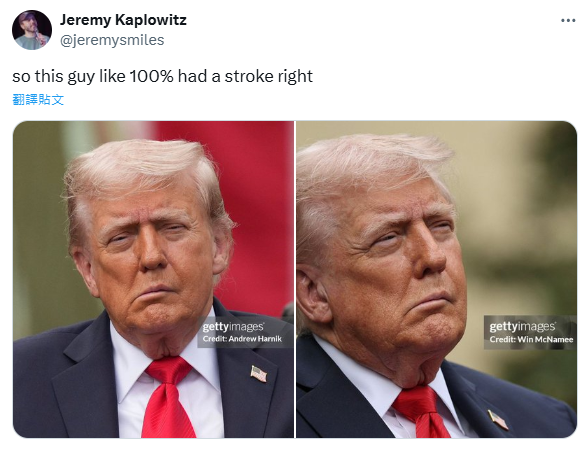The width and height of the screenshot is (588, 457).
Task: Open the three-dot more options menu
Action: 568,20
